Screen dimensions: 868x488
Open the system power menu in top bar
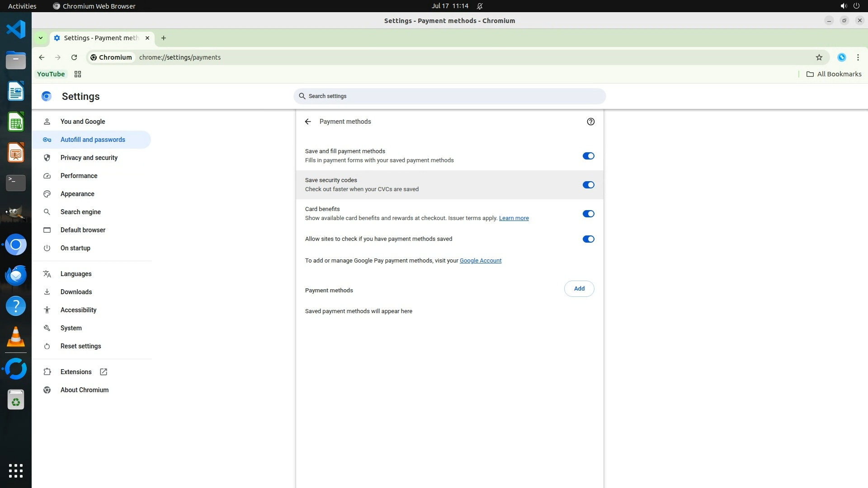pyautogui.click(x=856, y=6)
